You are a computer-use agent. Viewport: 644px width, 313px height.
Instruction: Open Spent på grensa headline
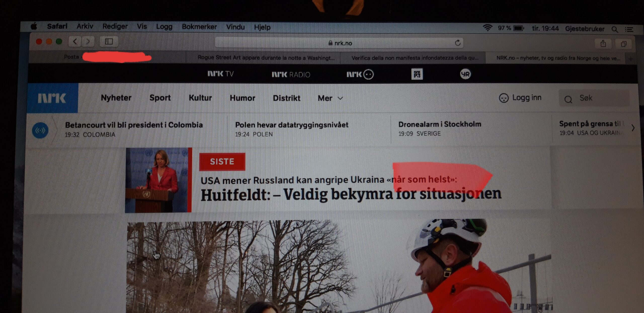pos(591,124)
